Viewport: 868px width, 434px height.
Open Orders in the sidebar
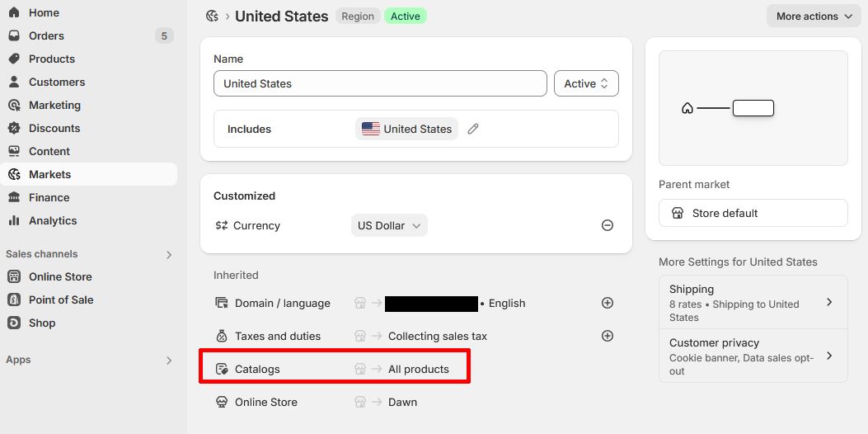[x=46, y=35]
